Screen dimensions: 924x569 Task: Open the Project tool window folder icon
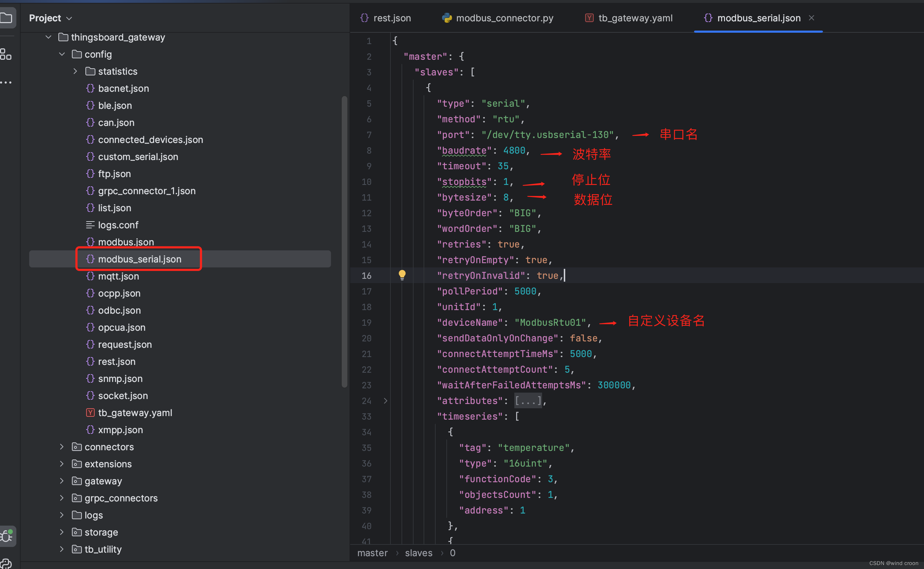[6, 18]
